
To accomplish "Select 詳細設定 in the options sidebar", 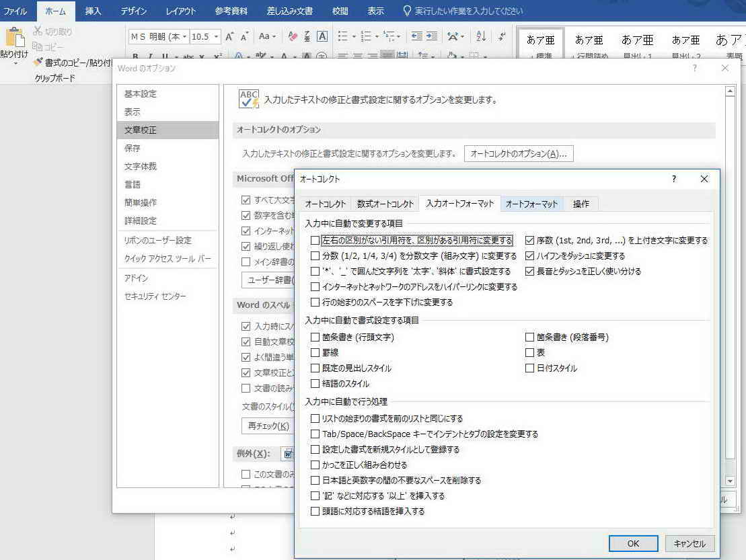I will [x=141, y=221].
